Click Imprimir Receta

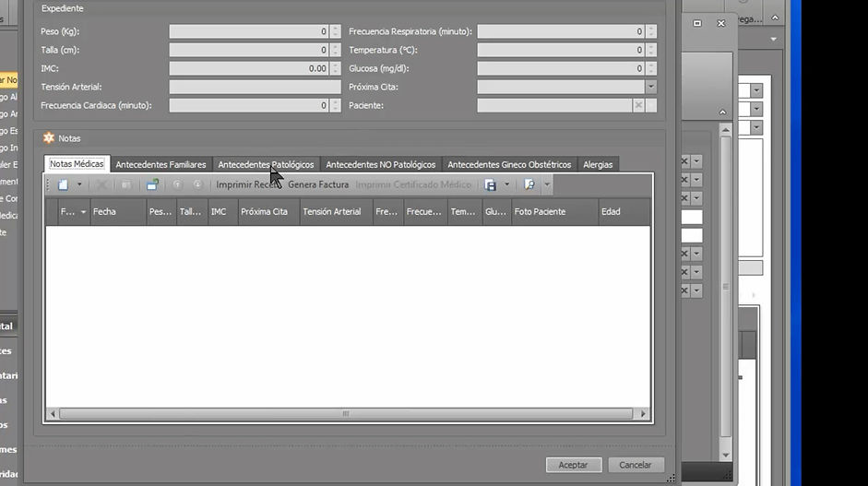[247, 184]
